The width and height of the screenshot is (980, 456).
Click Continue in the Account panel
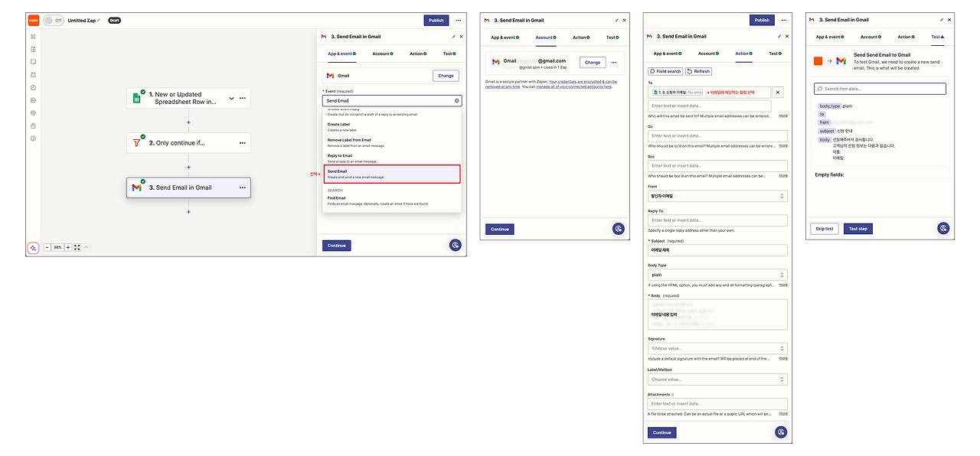[500, 229]
